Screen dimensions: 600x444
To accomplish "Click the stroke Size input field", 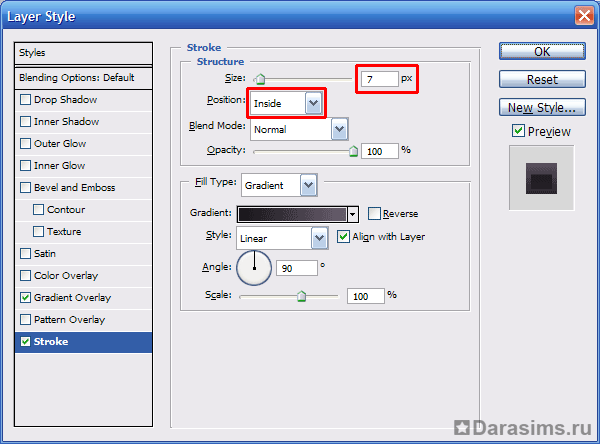I will [378, 78].
